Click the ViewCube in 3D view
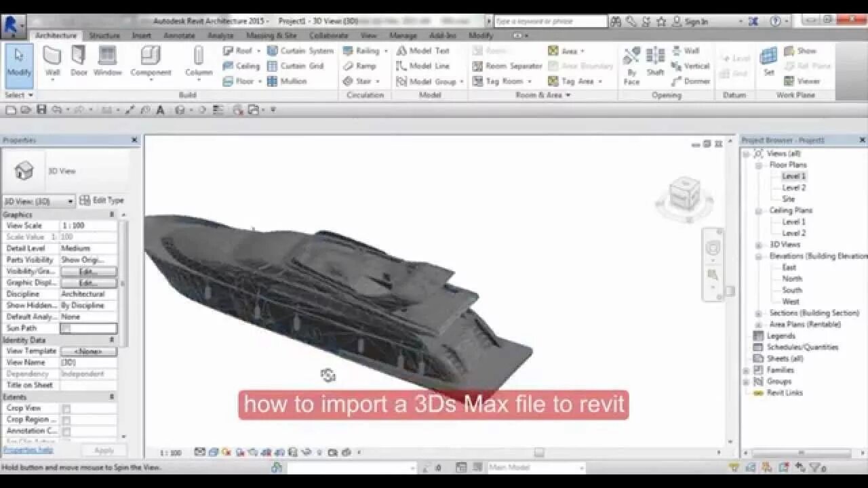 tap(684, 195)
